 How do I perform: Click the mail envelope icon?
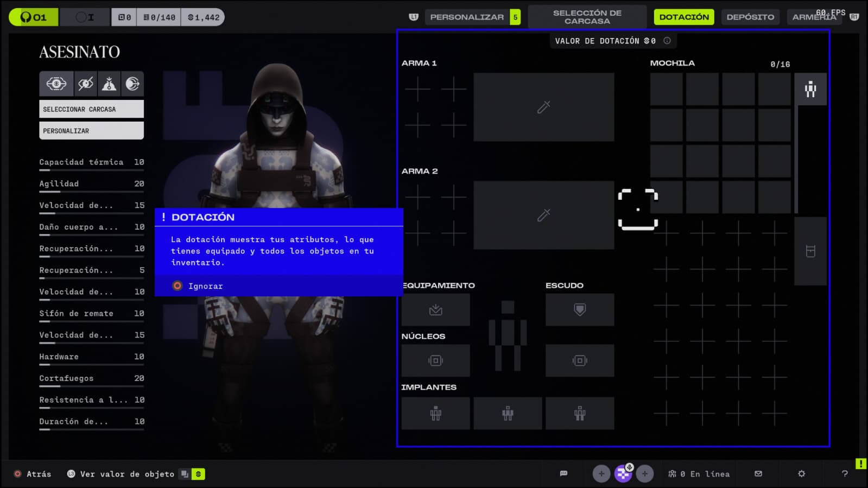[x=758, y=474]
